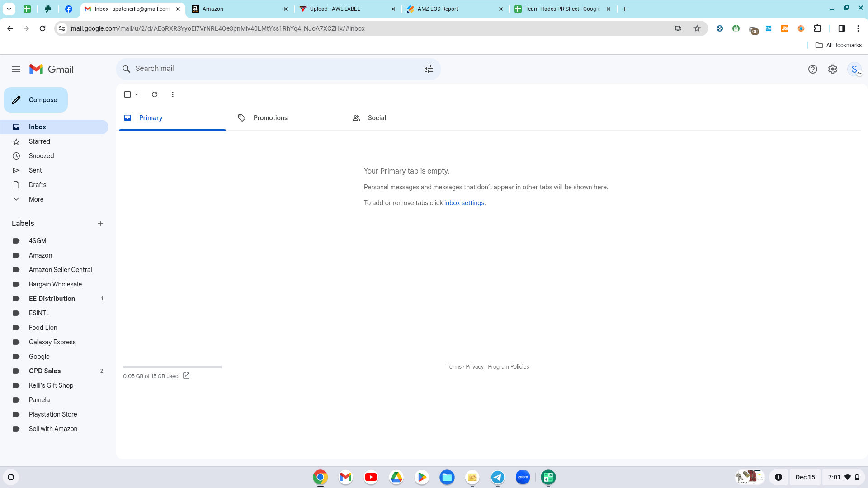Open the Privacy link
This screenshot has width=868, height=488.
pos(475,367)
